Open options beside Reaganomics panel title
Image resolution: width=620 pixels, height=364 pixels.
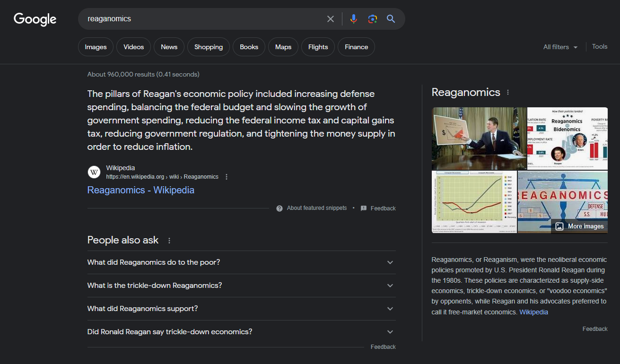[x=508, y=93]
